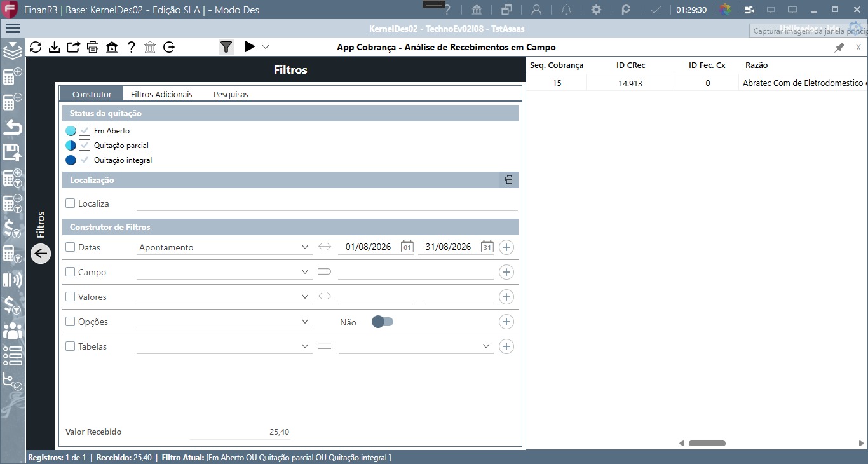The image size is (868, 464).
Task: Click the camera capture title bar icon
Action: pos(750,10)
